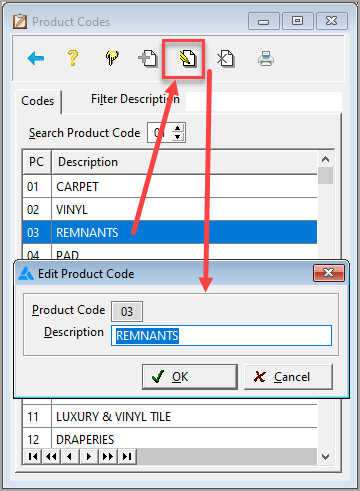Click product code 12 cell
The width and height of the screenshot is (360, 491).
coord(37,439)
